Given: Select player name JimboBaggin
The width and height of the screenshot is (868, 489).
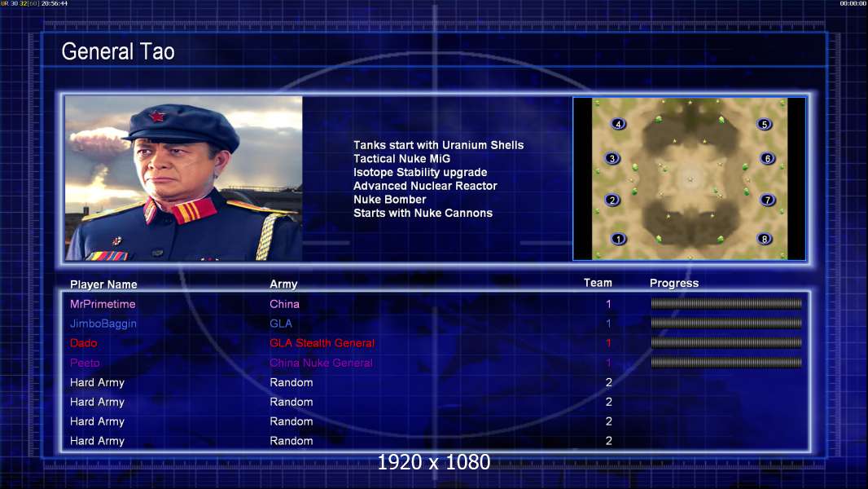Looking at the screenshot, I should (x=103, y=324).
